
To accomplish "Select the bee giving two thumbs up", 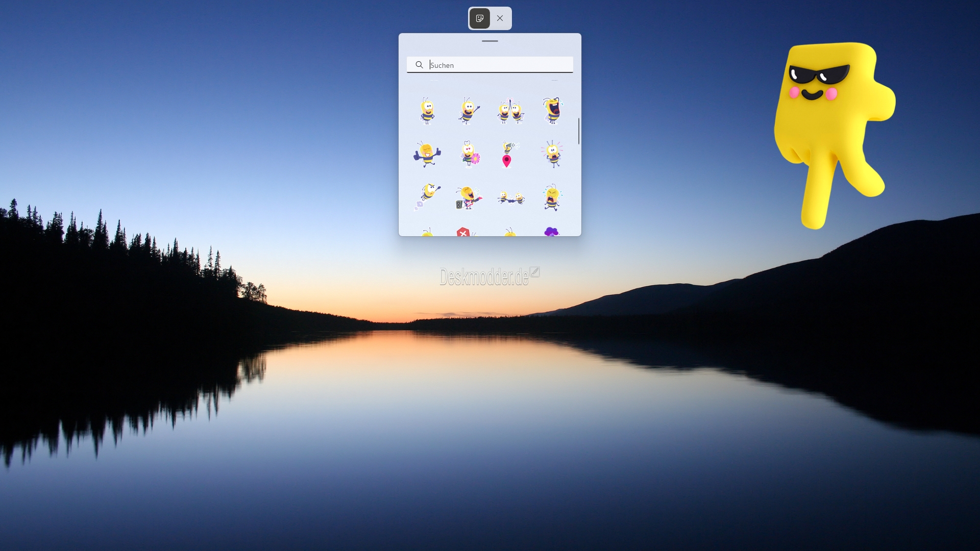I will click(x=427, y=154).
